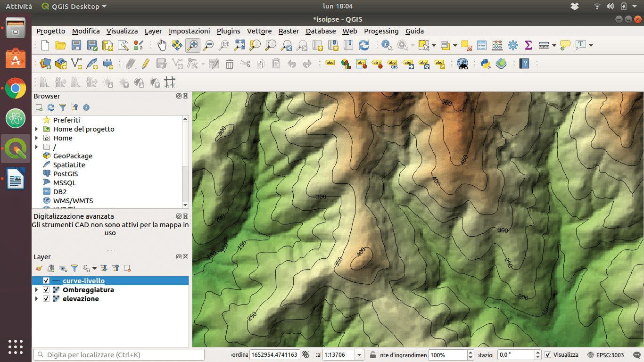Open the Processing menu
The height and width of the screenshot is (362, 644).
click(x=381, y=31)
